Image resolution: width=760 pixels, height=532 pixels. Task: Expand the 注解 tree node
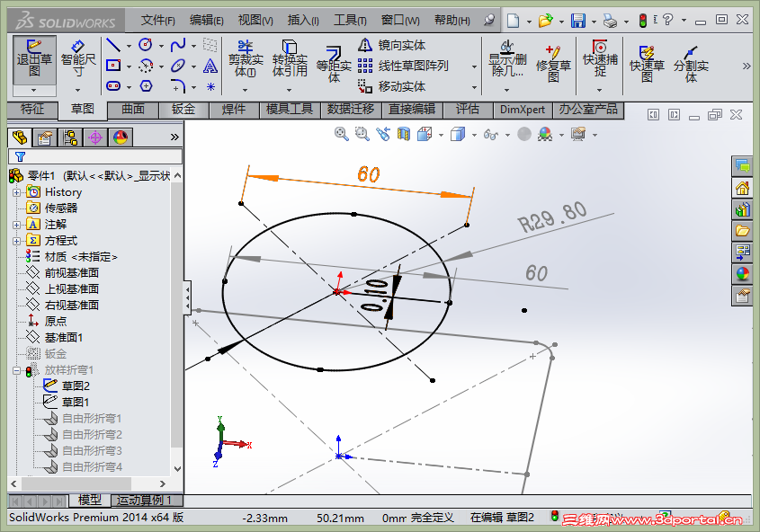click(x=16, y=225)
